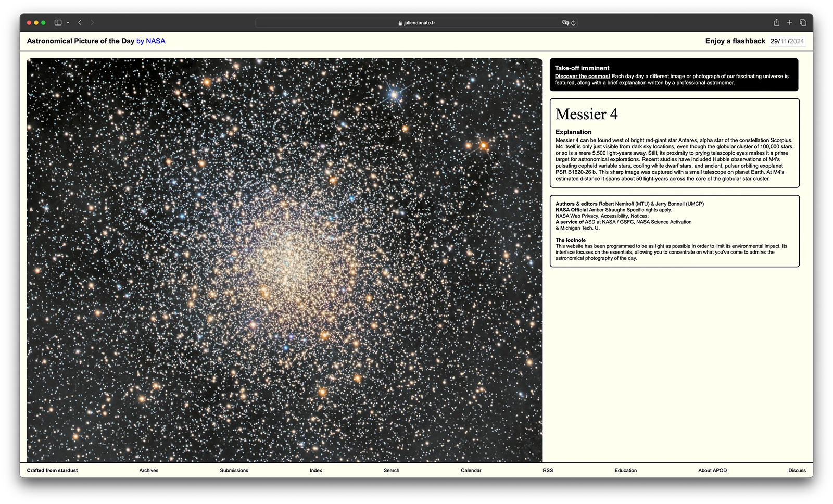Viewport: 833px width, 504px height.
Task: Open the Share icon in Safari toolbar
Action: (x=776, y=22)
